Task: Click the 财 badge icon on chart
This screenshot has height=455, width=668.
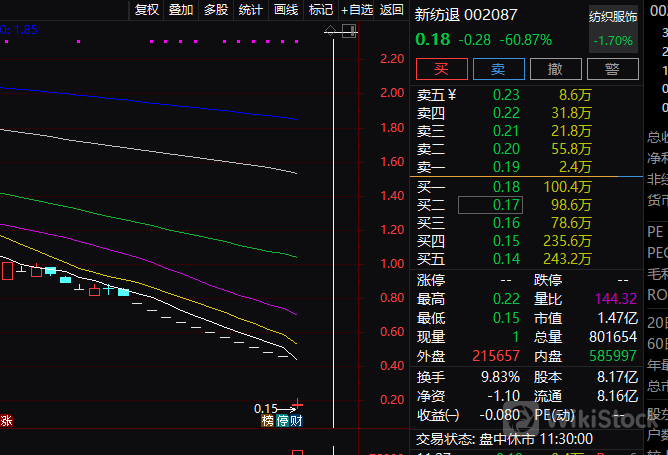Action: 296,421
